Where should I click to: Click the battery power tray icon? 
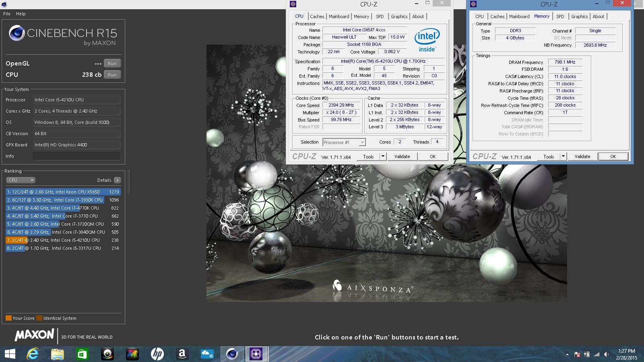pos(587,354)
